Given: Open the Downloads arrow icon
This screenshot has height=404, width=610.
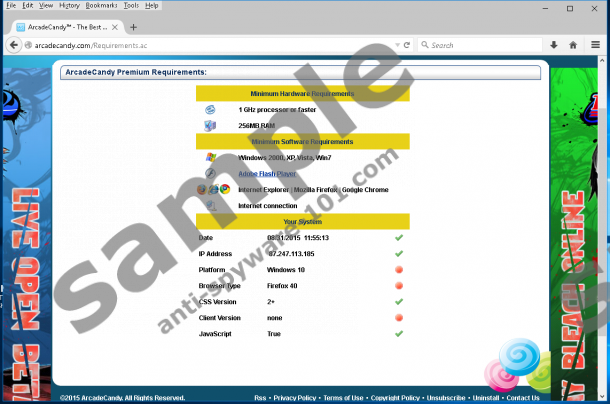Looking at the screenshot, I should click(x=553, y=45).
